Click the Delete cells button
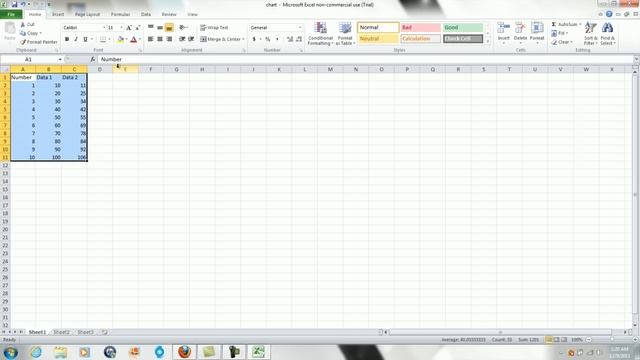This screenshot has width=640, height=360. (x=520, y=33)
